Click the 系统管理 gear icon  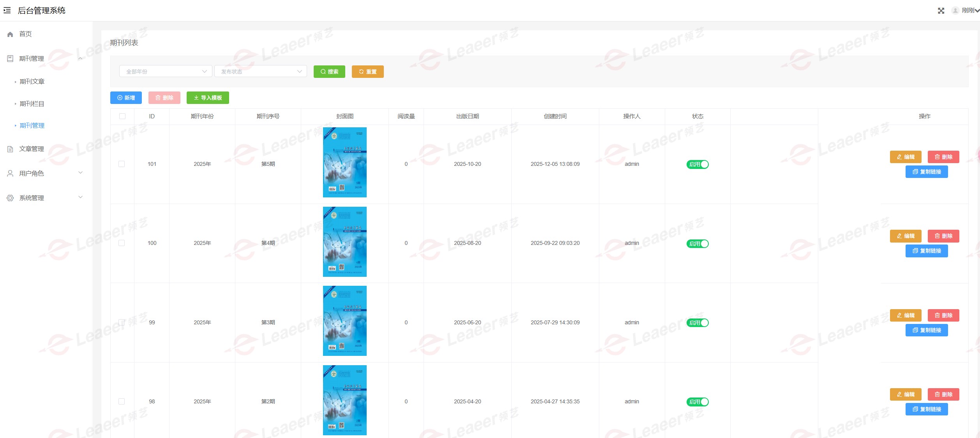click(10, 198)
